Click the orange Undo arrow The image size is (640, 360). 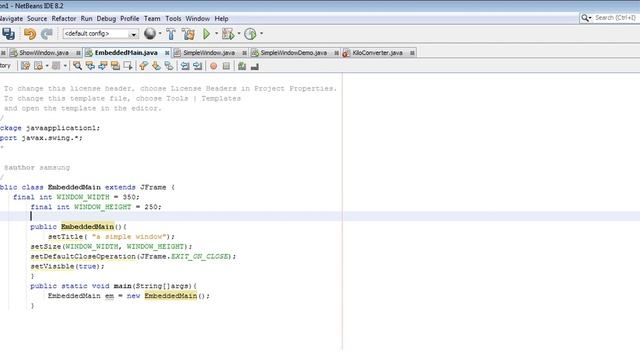click(30, 34)
